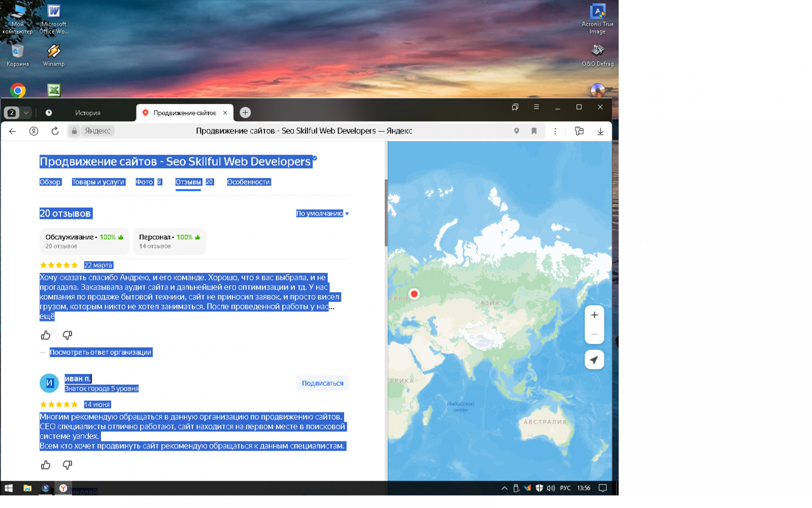
Task: Click the taskbar clock showing 13:56
Action: point(584,488)
